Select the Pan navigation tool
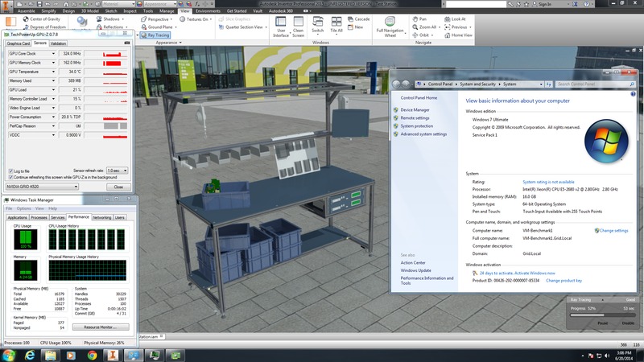The height and width of the screenshot is (362, 644). click(419, 18)
